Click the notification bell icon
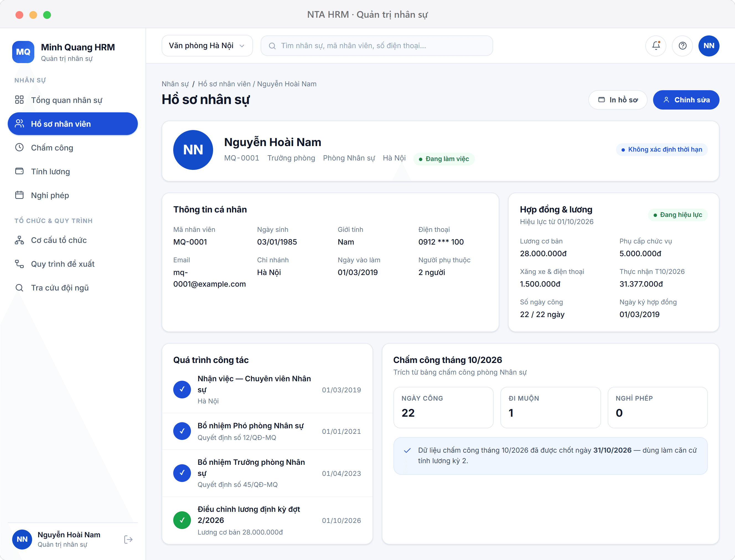The width and height of the screenshot is (735, 560). pyautogui.click(x=656, y=46)
